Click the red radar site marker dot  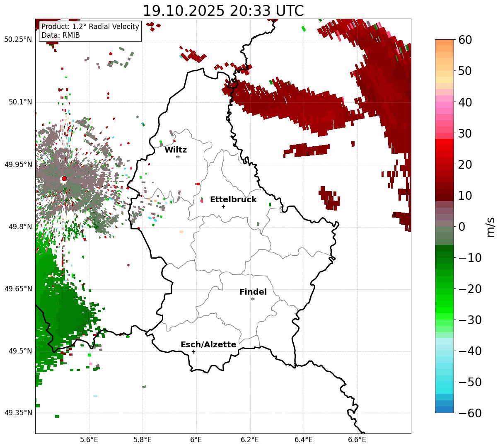tap(64, 179)
